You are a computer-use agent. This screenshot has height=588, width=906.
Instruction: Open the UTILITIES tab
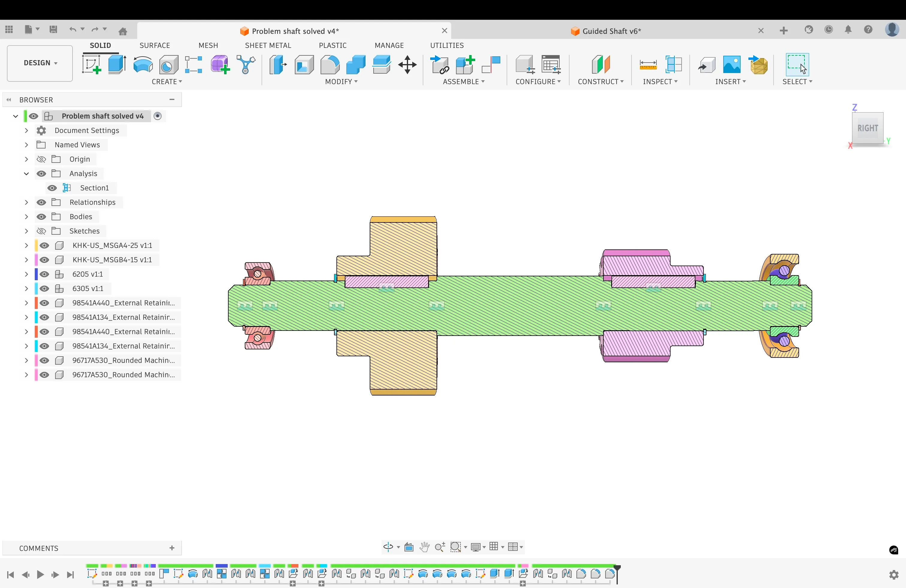447,45
